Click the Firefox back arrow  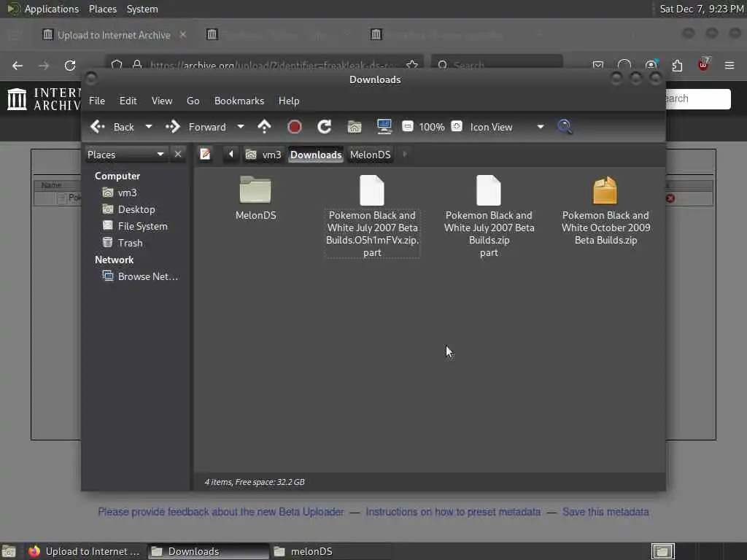pyautogui.click(x=18, y=66)
